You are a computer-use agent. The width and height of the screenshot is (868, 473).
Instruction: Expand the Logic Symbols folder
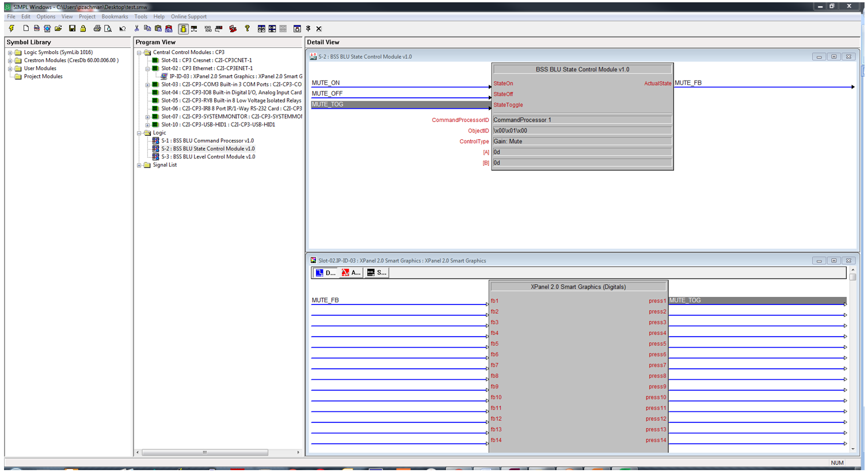click(10, 52)
